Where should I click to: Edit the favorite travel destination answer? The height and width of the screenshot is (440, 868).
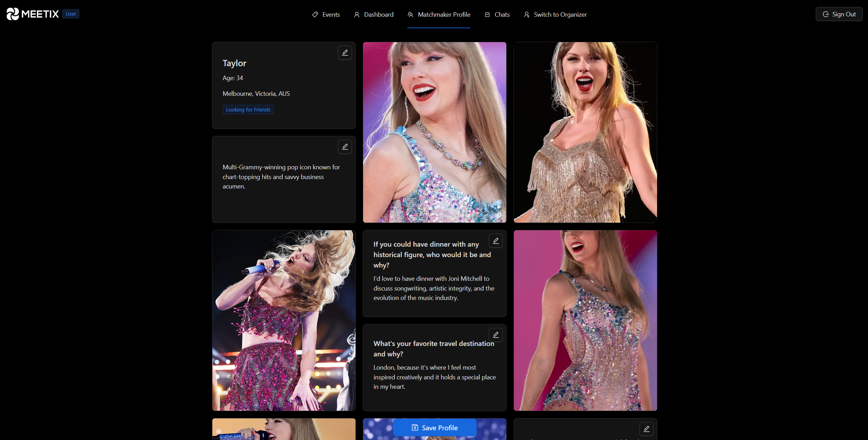[x=495, y=335]
